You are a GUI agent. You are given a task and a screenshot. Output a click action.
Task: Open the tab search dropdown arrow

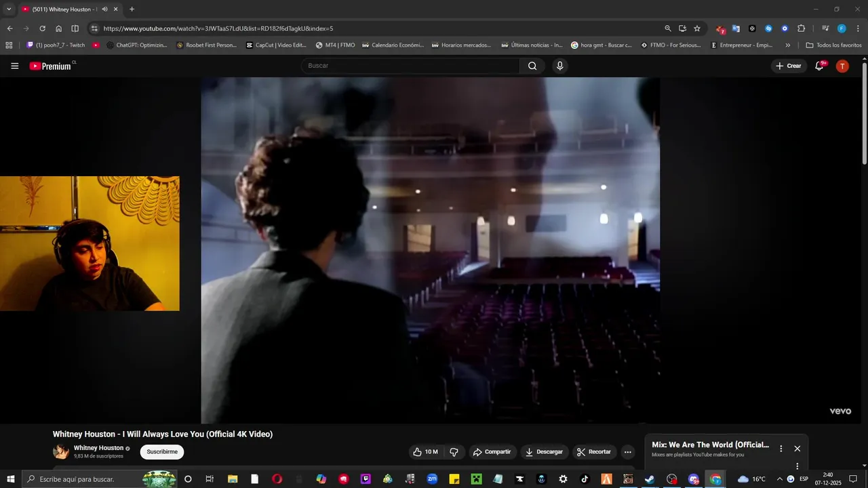coord(9,9)
